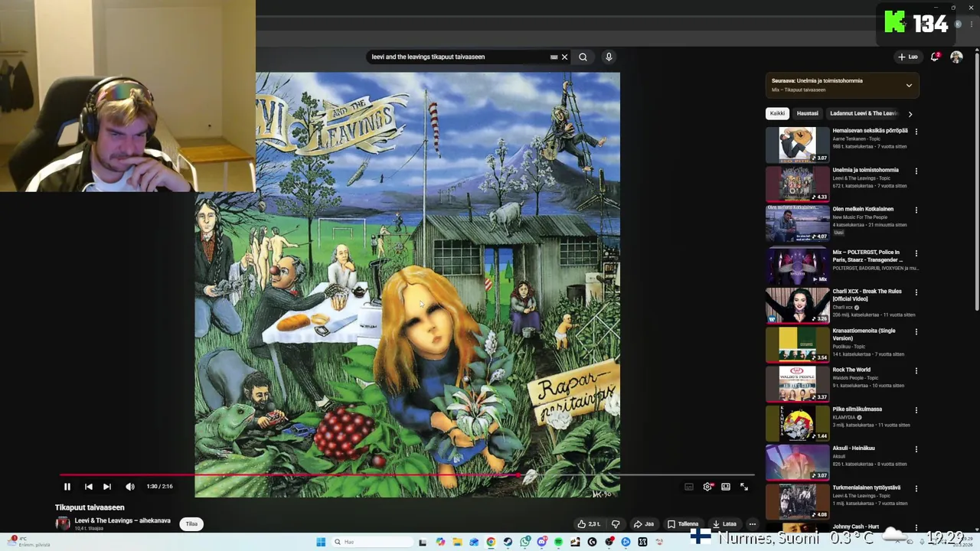
Task: Expand the Seuraava mix queue panel
Action: (x=909, y=85)
